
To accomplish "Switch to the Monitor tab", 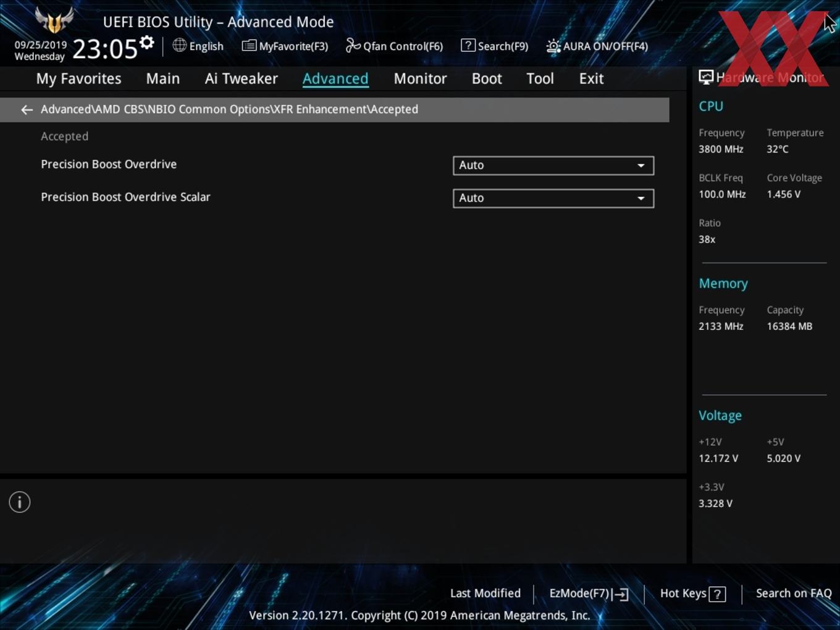I will coord(420,78).
